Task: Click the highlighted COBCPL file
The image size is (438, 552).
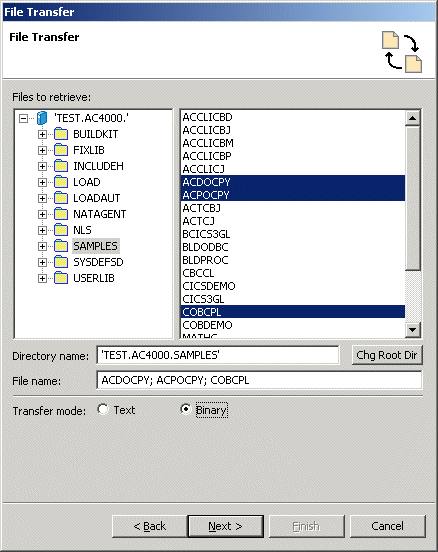Action: tap(293, 312)
